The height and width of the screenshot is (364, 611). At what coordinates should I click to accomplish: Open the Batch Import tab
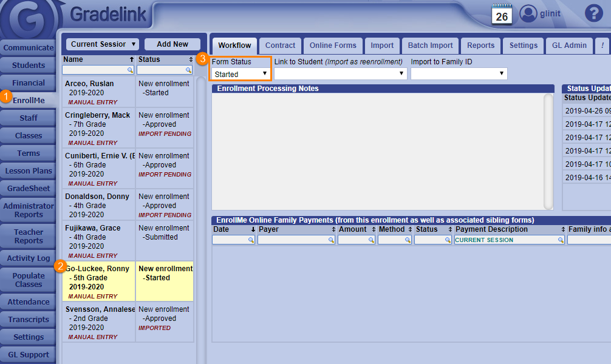coord(430,45)
